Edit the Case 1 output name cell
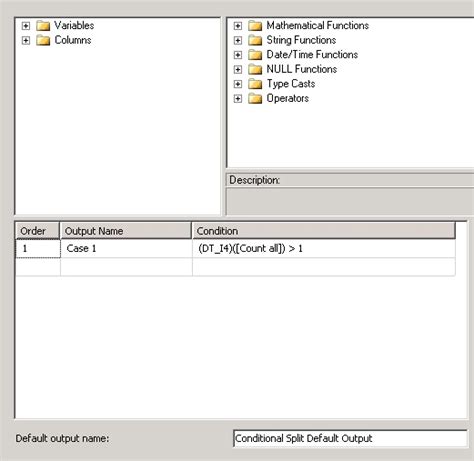The height and width of the screenshot is (461, 474). [x=126, y=248]
